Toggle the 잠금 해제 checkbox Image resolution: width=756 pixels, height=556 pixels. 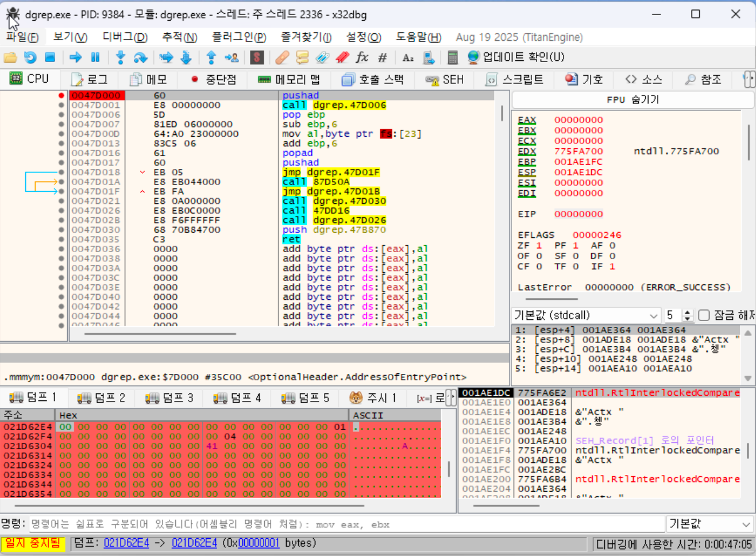point(704,315)
